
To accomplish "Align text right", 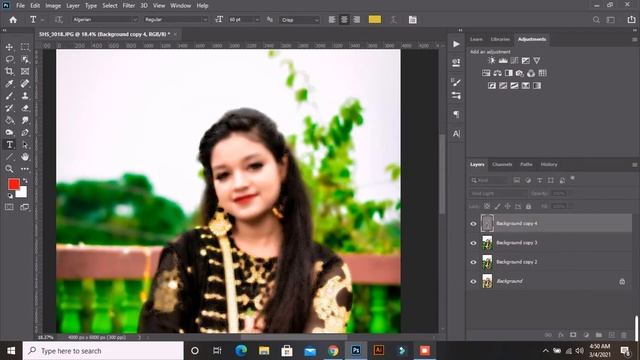I will point(357,20).
